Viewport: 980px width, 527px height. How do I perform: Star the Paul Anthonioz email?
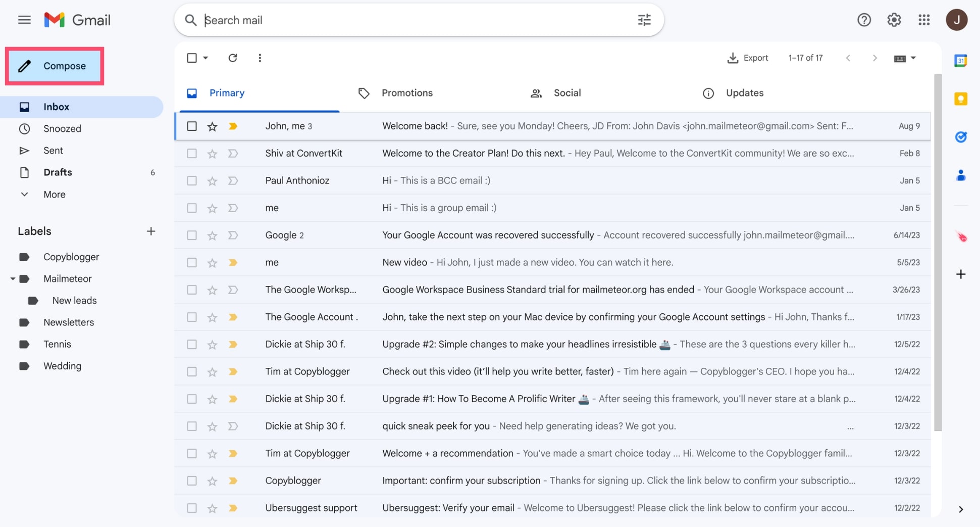(212, 181)
